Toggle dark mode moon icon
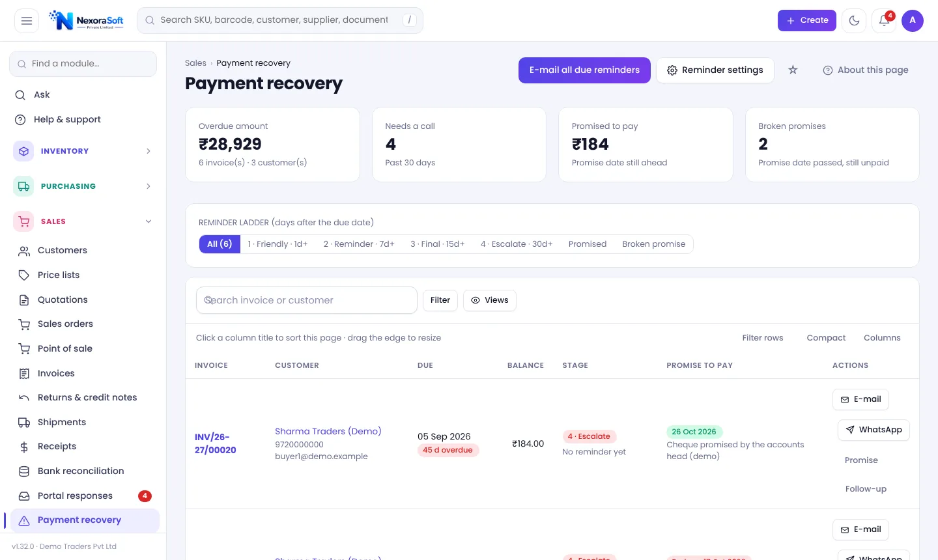938x560 pixels. [854, 21]
